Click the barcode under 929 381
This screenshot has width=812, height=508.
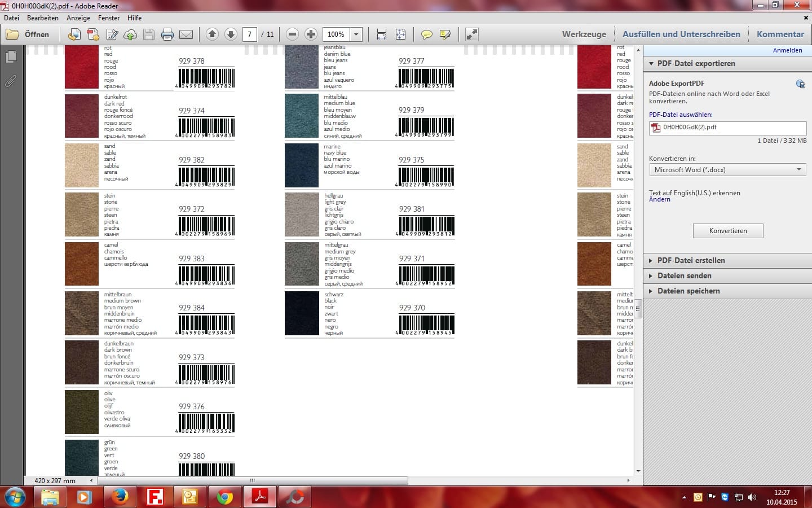[x=426, y=226]
